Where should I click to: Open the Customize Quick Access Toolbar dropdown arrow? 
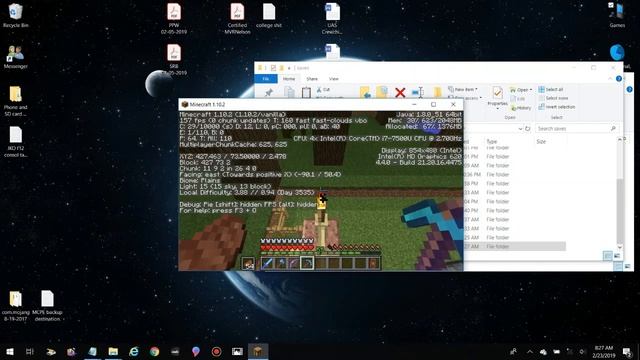[x=289, y=68]
